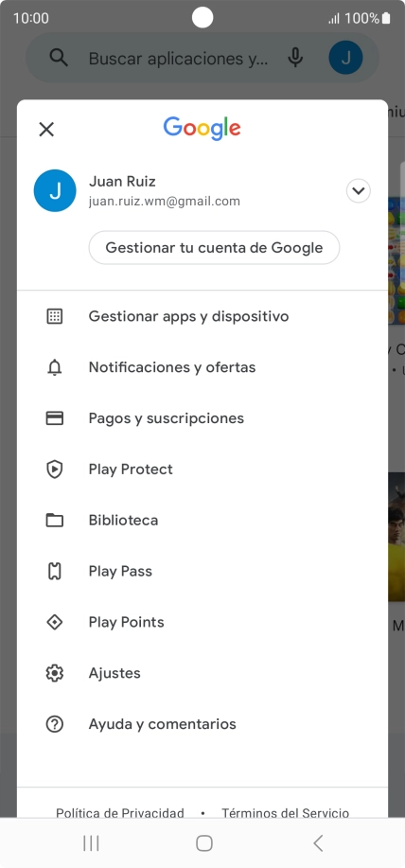Select the Play Protect menu entry

click(202, 469)
